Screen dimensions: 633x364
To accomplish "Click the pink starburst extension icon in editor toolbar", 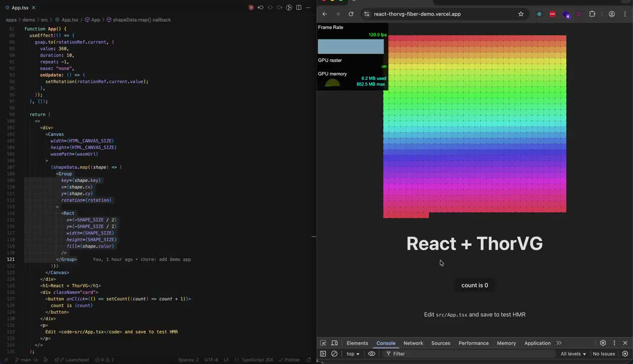I will [251, 8].
